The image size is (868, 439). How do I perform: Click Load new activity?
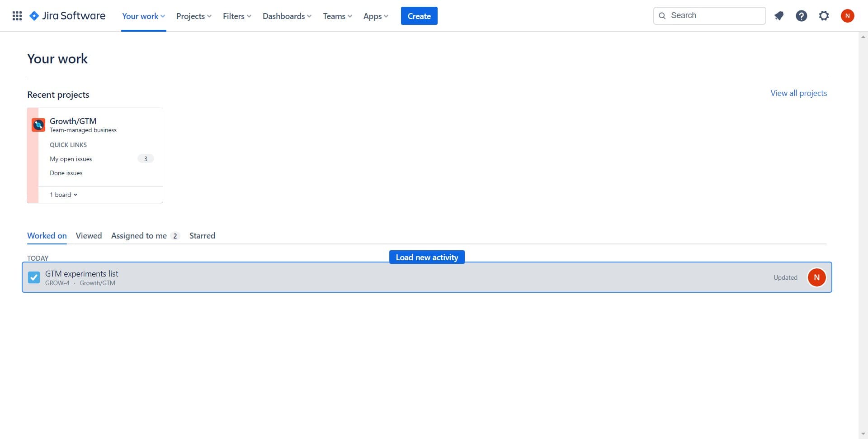pos(426,257)
